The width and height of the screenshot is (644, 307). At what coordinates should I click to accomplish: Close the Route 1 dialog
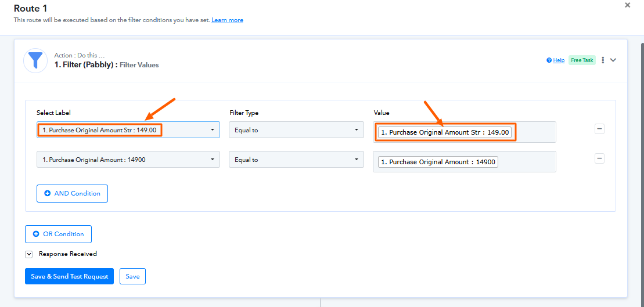coord(627,5)
